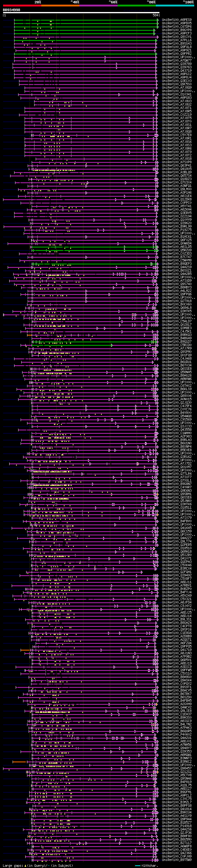Select hit UniRef100_Q212G2
197x868 pixels.
click(x=177, y=772)
